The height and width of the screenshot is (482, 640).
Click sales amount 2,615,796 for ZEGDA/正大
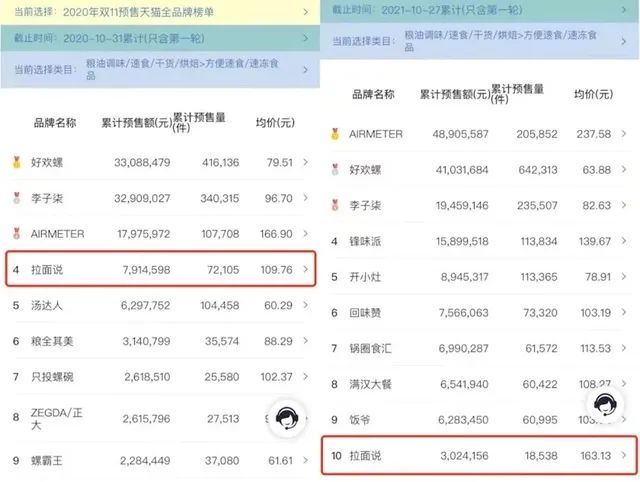pyautogui.click(x=146, y=419)
